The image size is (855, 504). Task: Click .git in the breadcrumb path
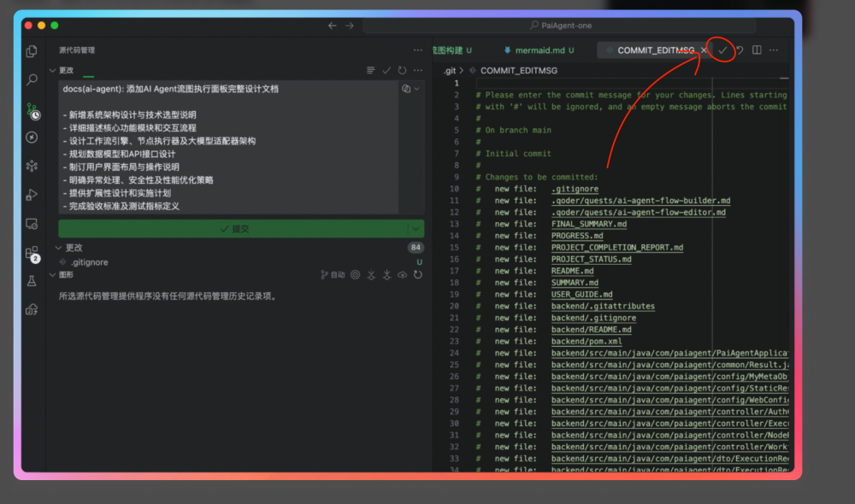pyautogui.click(x=449, y=71)
